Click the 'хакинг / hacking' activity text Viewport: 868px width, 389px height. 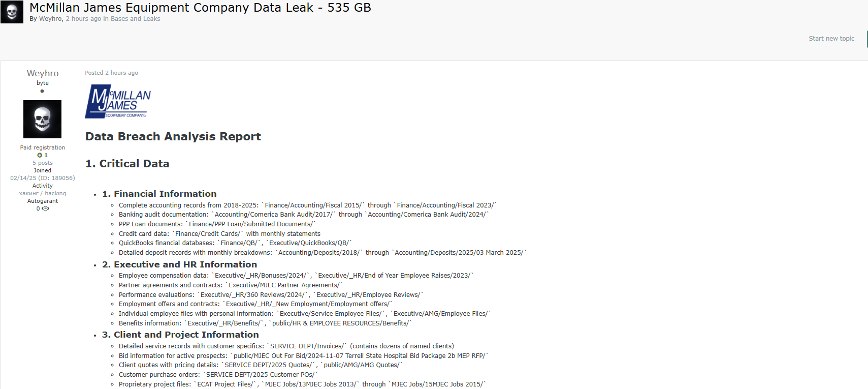tap(43, 193)
